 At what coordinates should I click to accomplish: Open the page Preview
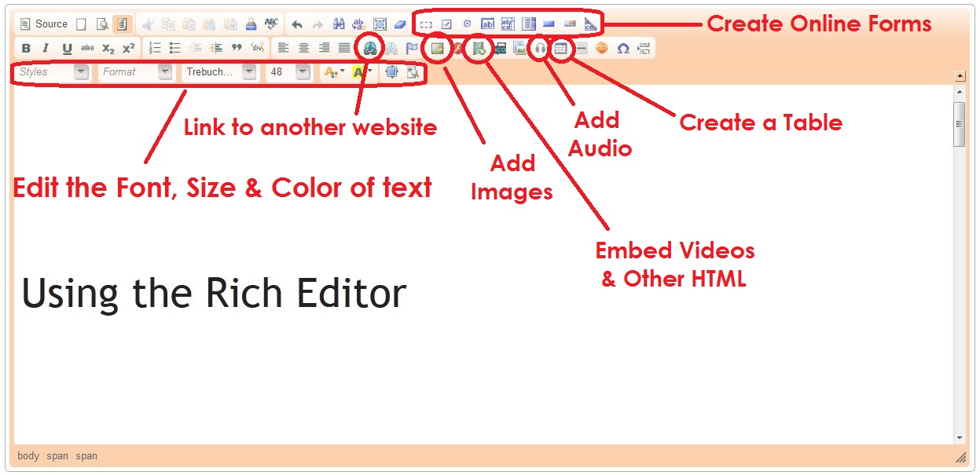(101, 24)
